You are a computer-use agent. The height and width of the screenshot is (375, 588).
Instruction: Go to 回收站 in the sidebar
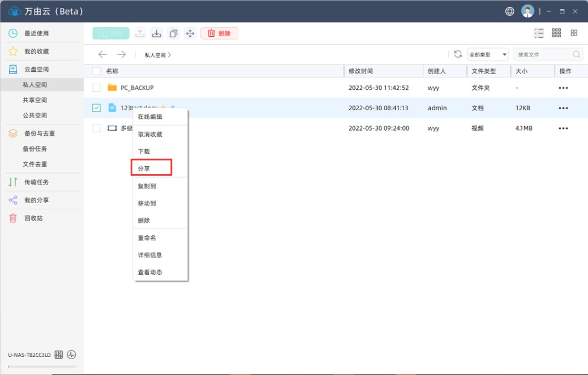click(33, 218)
